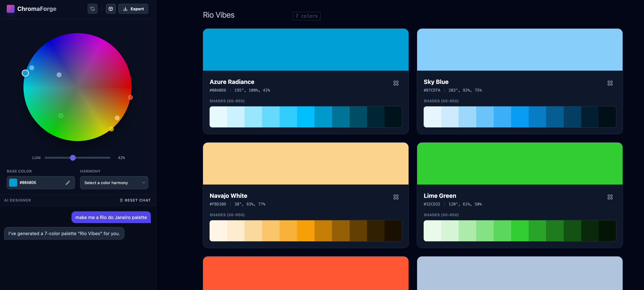Regenerate palette using the refresh icon
This screenshot has height=290, width=644.
point(93,9)
